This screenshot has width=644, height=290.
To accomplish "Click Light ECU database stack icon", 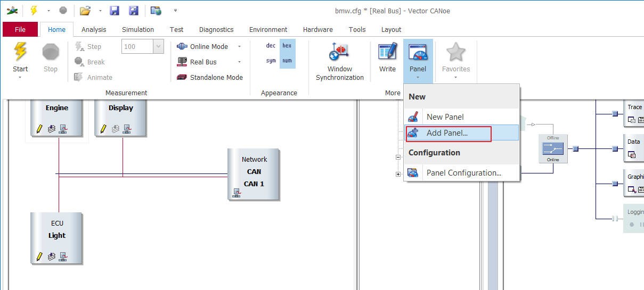I will [x=52, y=256].
